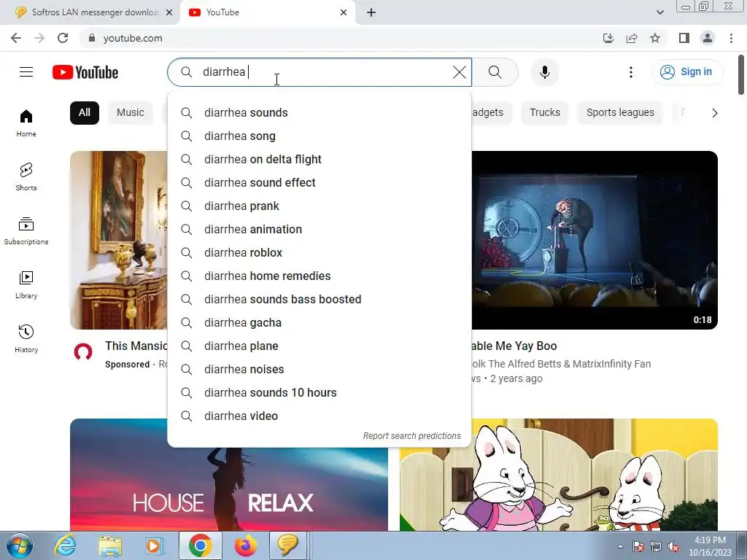Click Report search predictions link
Screen dimensions: 747x560
(411, 436)
